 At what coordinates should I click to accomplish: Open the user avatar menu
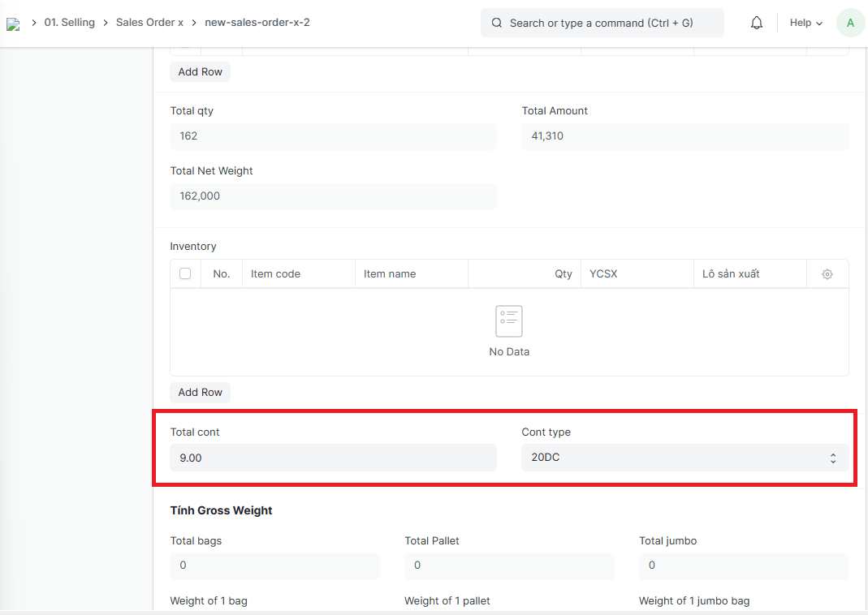click(850, 23)
